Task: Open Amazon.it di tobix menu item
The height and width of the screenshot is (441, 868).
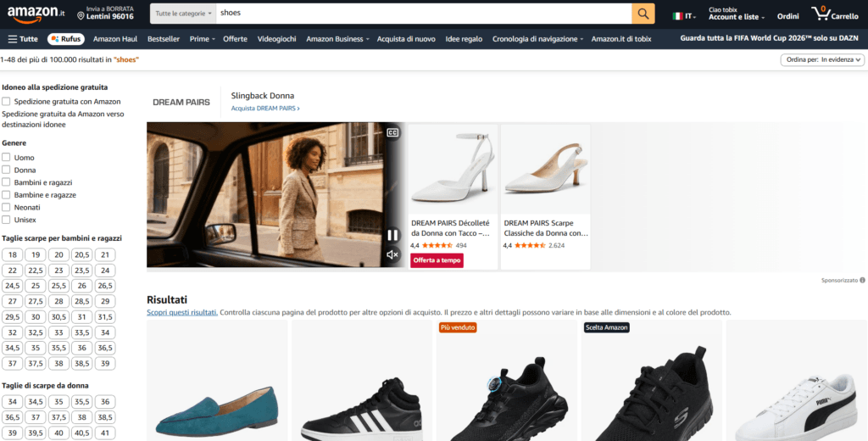Action: pyautogui.click(x=621, y=39)
